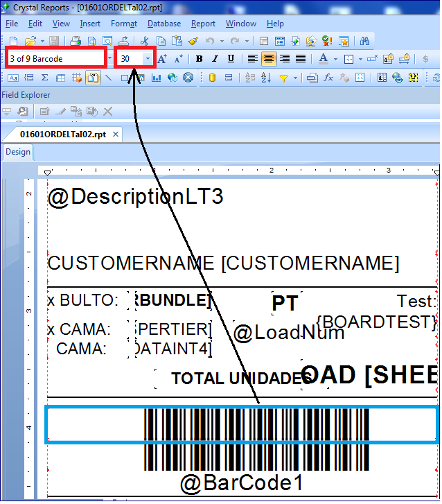Toggle Italic formatting
This screenshot has width=442, height=504.
pos(215,58)
